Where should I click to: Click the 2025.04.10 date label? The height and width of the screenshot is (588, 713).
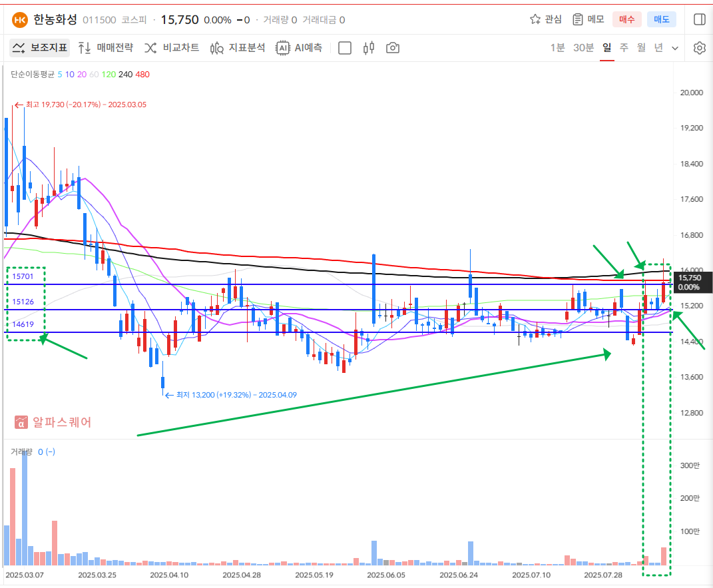tap(169, 575)
